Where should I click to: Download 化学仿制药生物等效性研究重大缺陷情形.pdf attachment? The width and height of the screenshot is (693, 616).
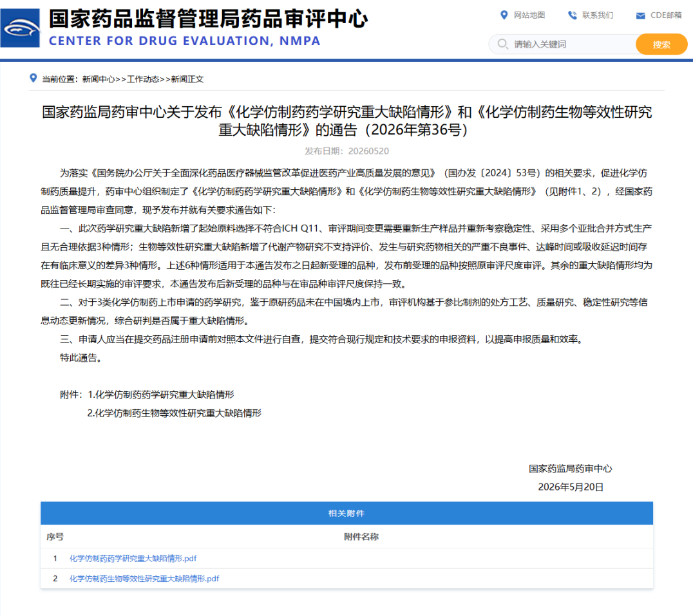144,579
